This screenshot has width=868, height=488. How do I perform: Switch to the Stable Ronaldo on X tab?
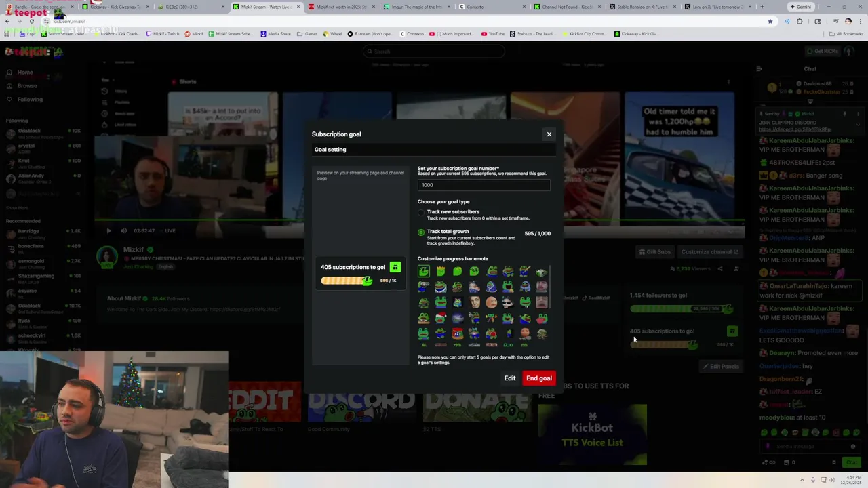click(642, 7)
